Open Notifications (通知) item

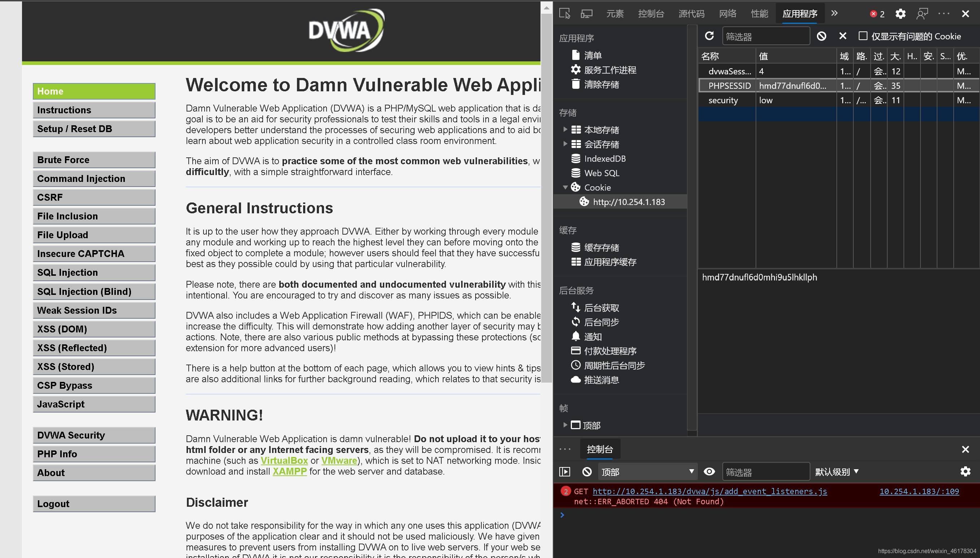coord(587,337)
